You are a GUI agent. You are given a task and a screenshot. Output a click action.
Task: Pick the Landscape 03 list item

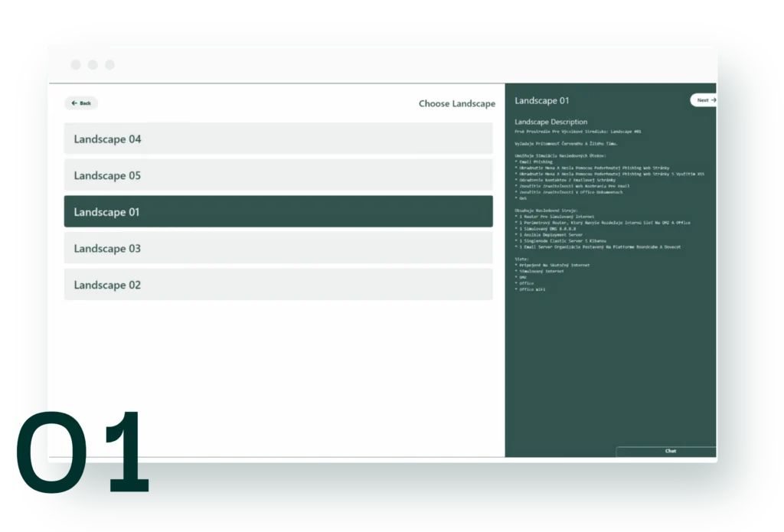279,248
